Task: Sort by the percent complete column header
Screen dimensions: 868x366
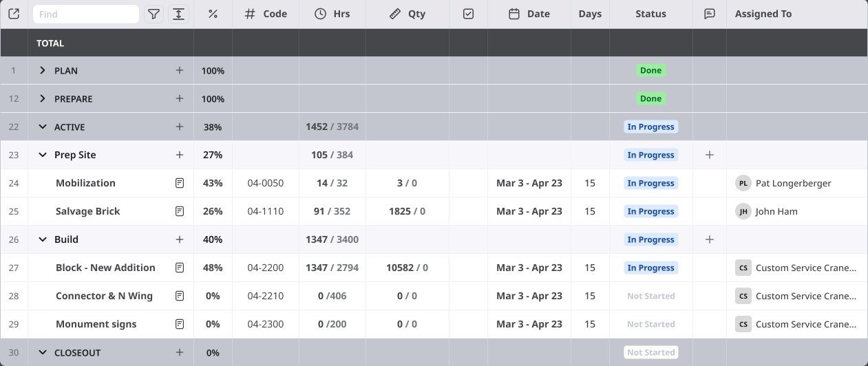Action: pyautogui.click(x=213, y=14)
